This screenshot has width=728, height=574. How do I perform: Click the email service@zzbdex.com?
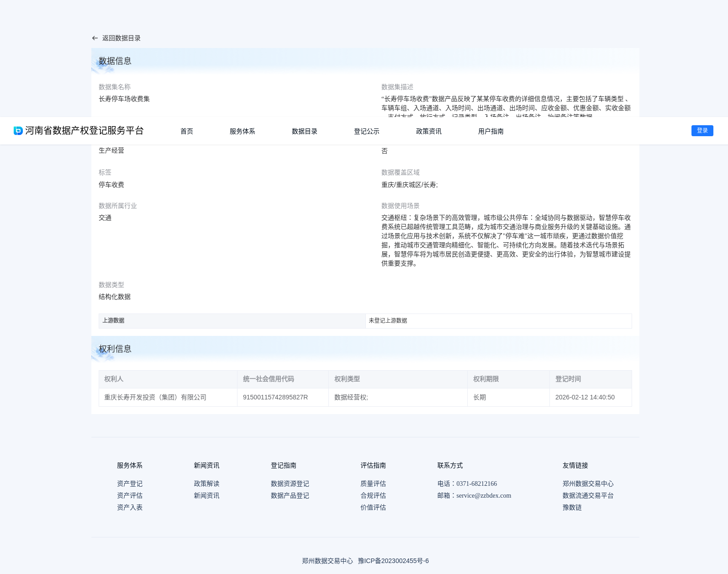pyautogui.click(x=484, y=495)
